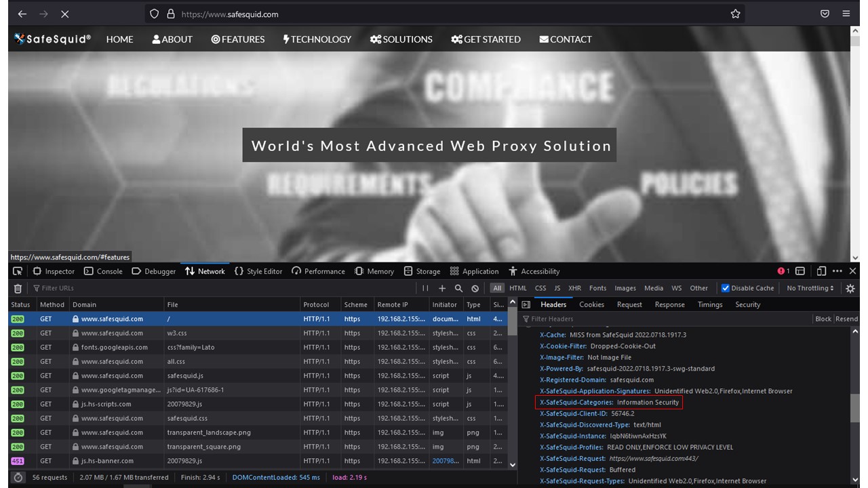Open the shield tracking protection icon
The height and width of the screenshot is (488, 868).
pyautogui.click(x=154, y=14)
